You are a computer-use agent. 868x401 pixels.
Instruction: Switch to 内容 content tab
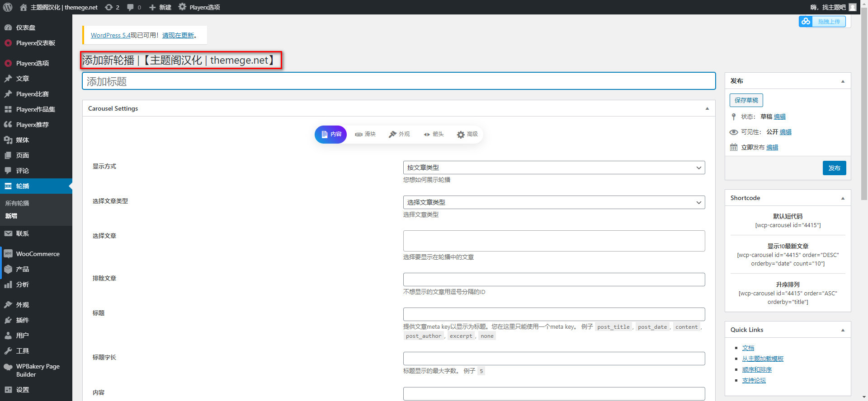(x=331, y=135)
